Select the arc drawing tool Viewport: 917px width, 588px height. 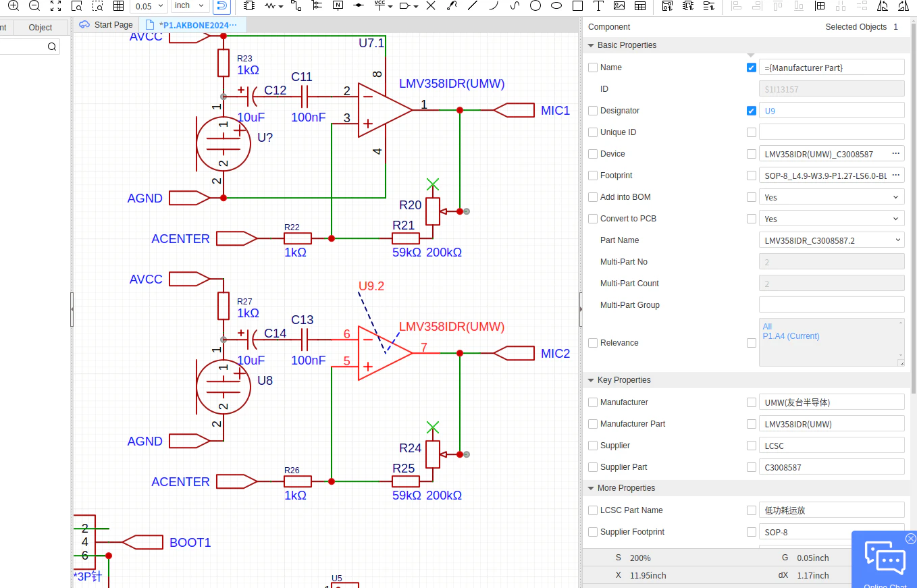(x=494, y=6)
